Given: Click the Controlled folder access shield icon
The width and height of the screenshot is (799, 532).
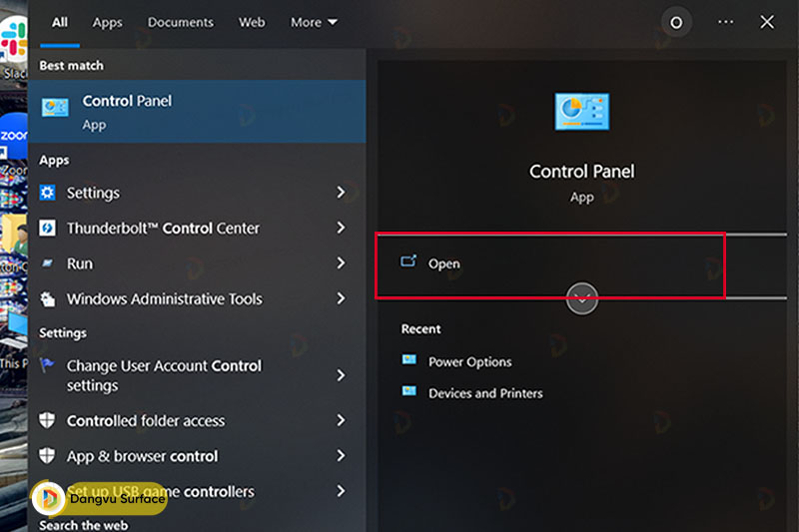Looking at the screenshot, I should tap(47, 420).
